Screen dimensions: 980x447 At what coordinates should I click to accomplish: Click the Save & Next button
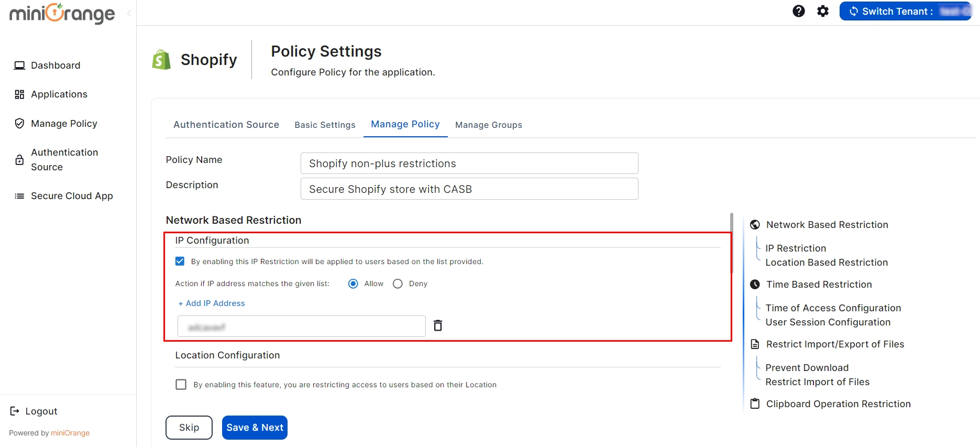coord(255,428)
